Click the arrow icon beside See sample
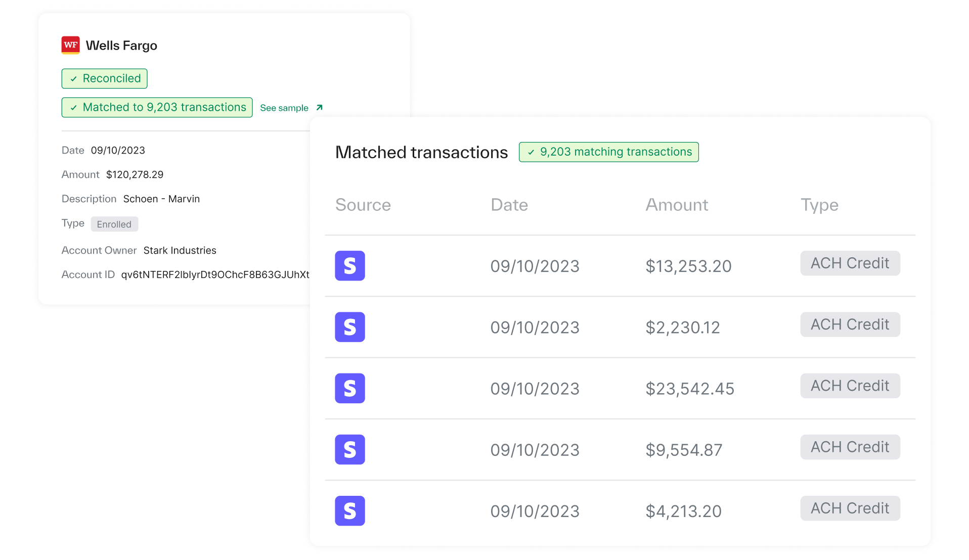Screen dimensions: 969x560 (x=319, y=108)
